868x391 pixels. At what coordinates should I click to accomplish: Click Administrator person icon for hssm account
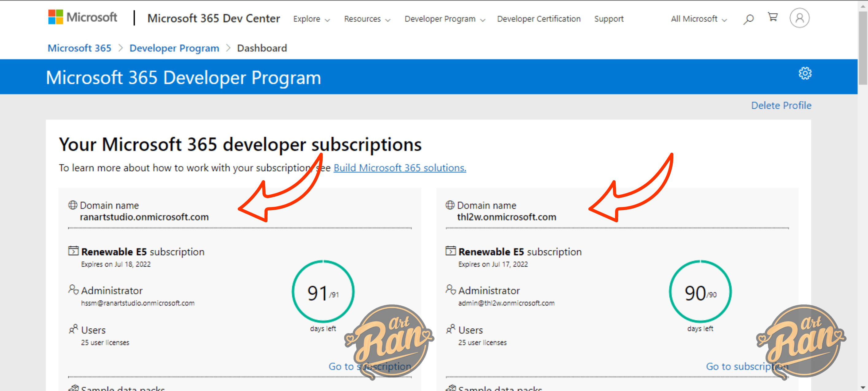point(73,290)
